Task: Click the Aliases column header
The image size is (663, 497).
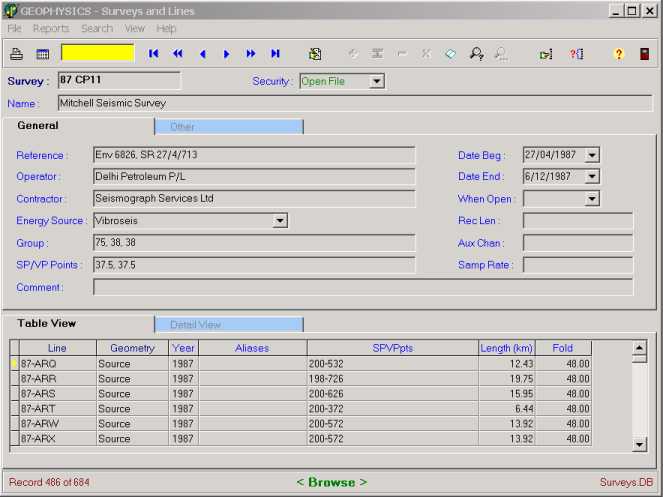Action: point(252,348)
